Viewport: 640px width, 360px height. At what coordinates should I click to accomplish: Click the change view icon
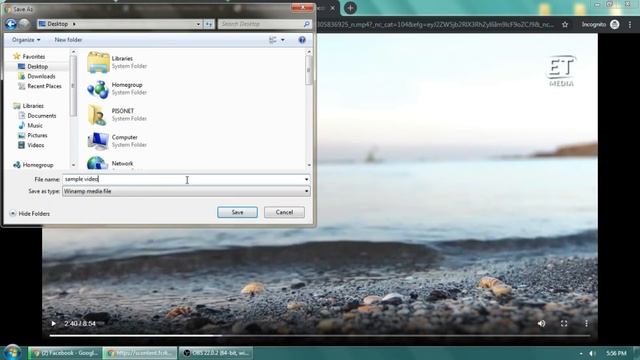pyautogui.click(x=273, y=40)
